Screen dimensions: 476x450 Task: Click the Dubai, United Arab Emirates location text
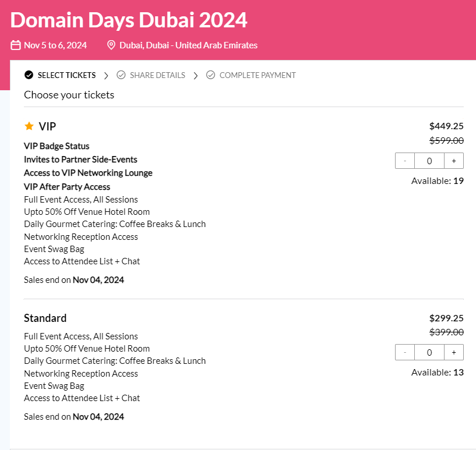click(188, 45)
